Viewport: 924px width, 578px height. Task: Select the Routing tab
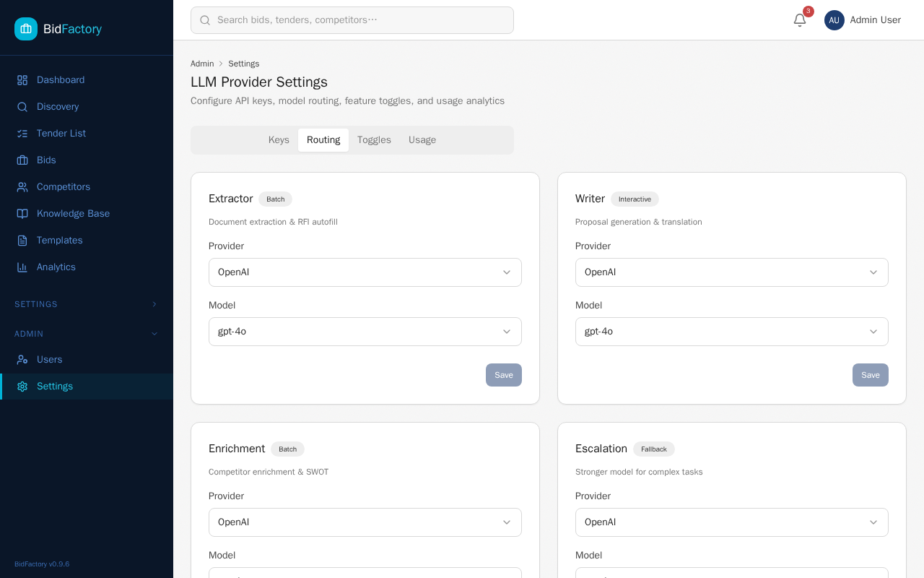click(x=323, y=140)
